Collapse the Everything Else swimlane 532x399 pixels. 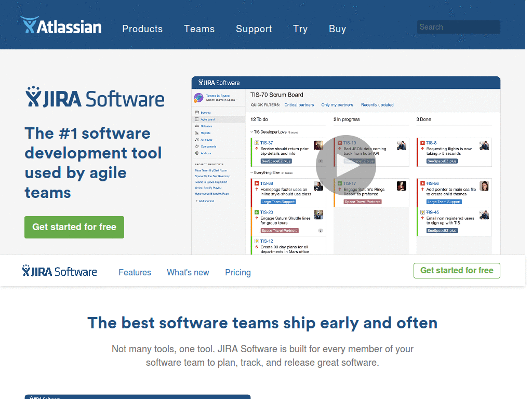[252, 172]
